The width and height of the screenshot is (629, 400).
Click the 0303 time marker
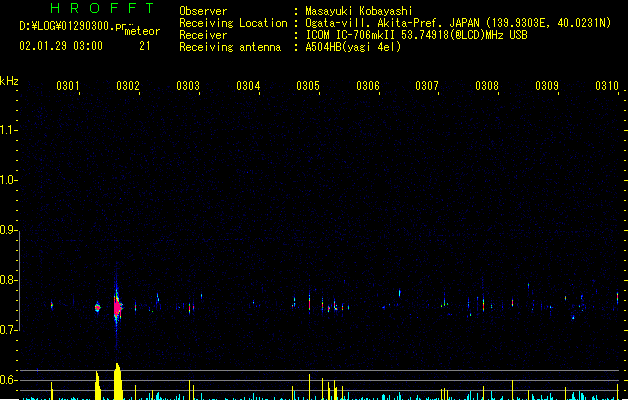[188, 86]
